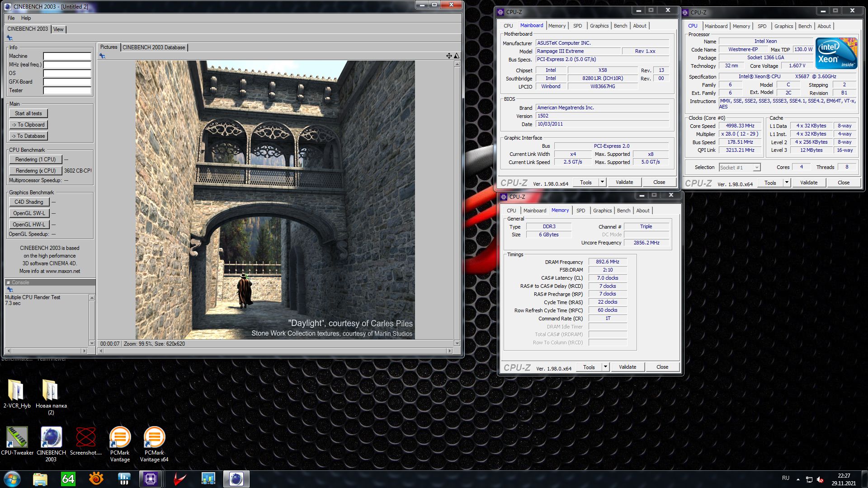Open PCMark Vantage x64 desktop shortcut
868x488 pixels.
point(154,444)
